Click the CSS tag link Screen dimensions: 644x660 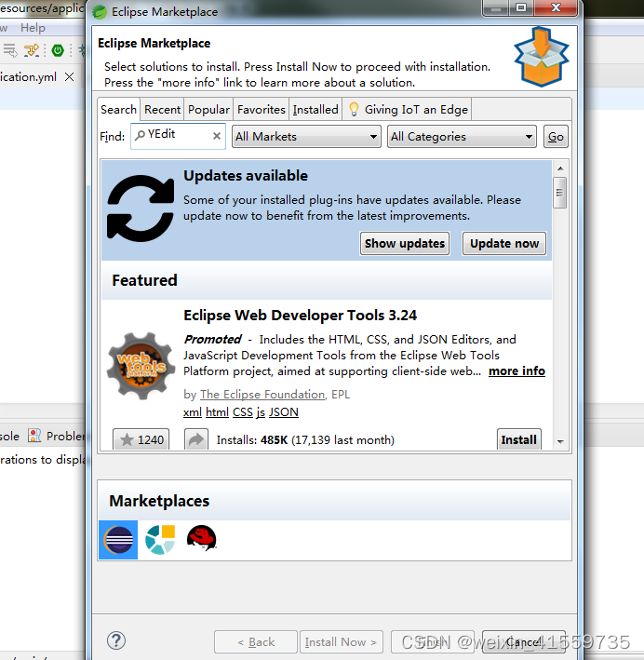[x=243, y=412]
